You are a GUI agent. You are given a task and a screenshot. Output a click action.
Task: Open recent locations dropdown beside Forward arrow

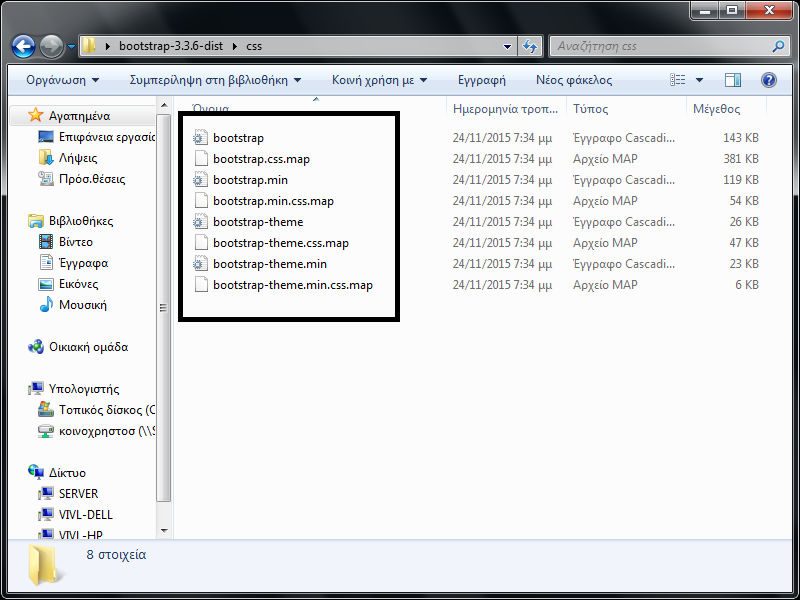click(x=71, y=46)
